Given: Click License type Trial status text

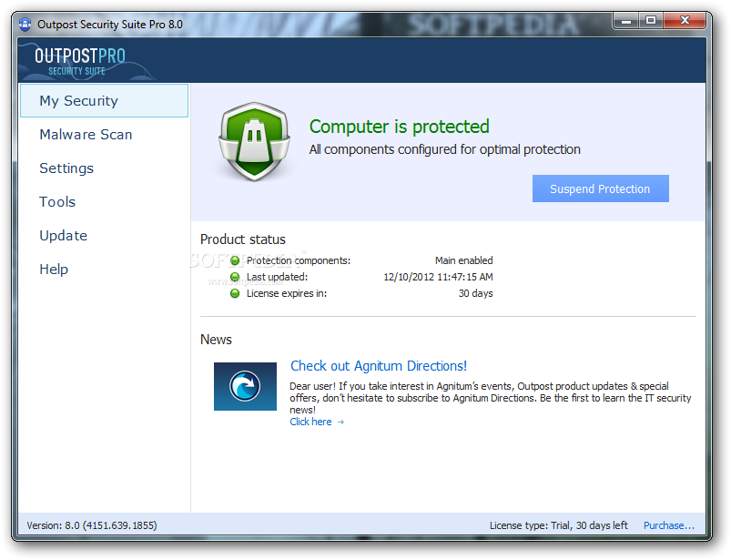Looking at the screenshot, I should [559, 525].
